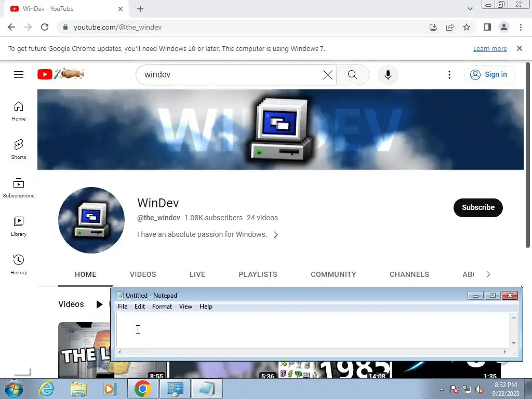Image resolution: width=532 pixels, height=399 pixels.
Task: Open YouTube settings three-dot menu
Action: (x=449, y=75)
